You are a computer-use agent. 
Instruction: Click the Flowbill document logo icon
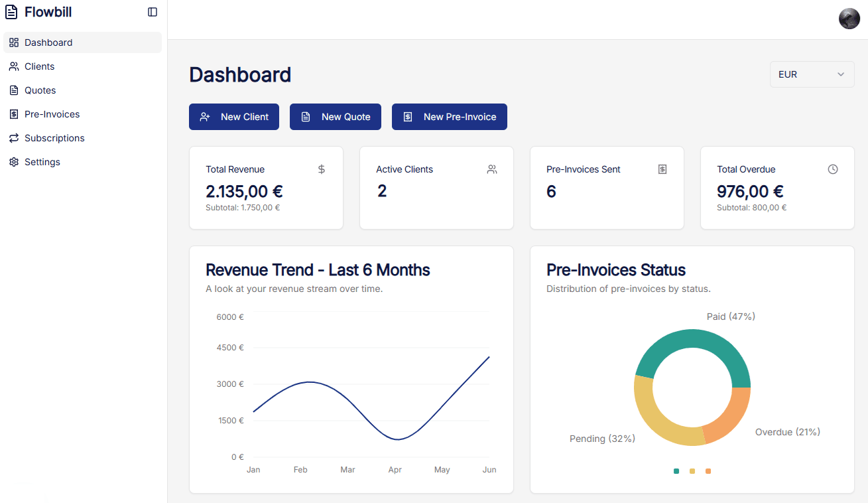[12, 11]
